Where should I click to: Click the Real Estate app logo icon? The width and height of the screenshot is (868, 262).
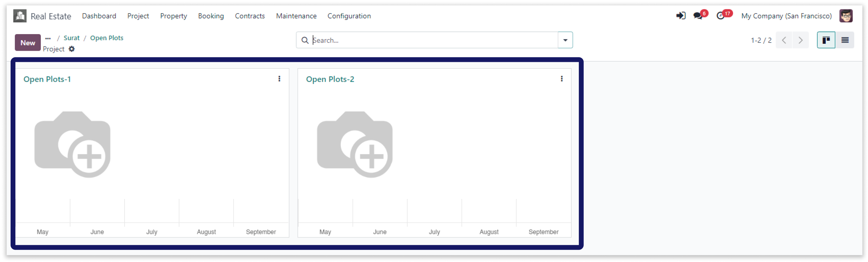click(20, 16)
